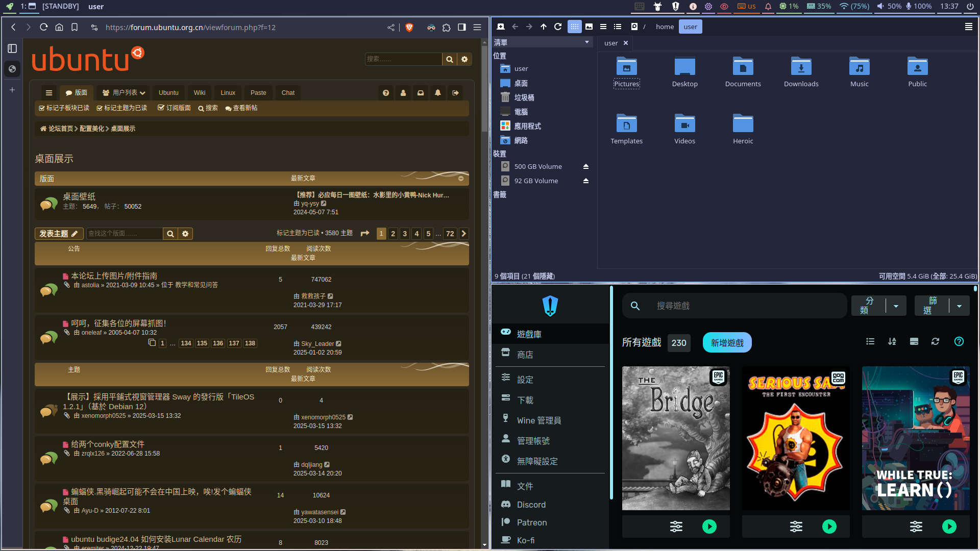Open file manager hamburger menu
The image size is (980, 551).
pos(969,27)
